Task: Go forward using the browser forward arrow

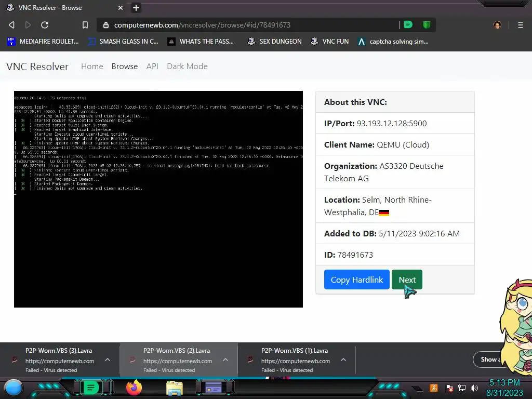Action: coord(28,25)
